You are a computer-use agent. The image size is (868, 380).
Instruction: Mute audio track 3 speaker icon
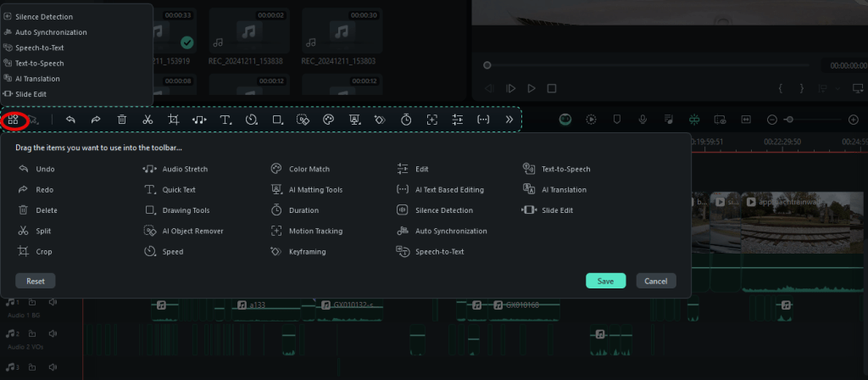pyautogui.click(x=53, y=367)
